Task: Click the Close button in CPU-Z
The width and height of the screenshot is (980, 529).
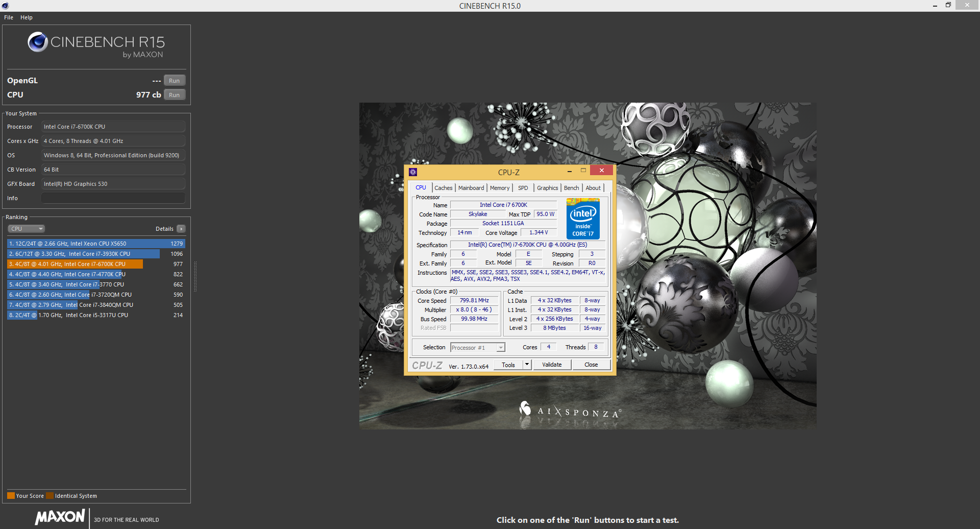Action: pos(591,365)
